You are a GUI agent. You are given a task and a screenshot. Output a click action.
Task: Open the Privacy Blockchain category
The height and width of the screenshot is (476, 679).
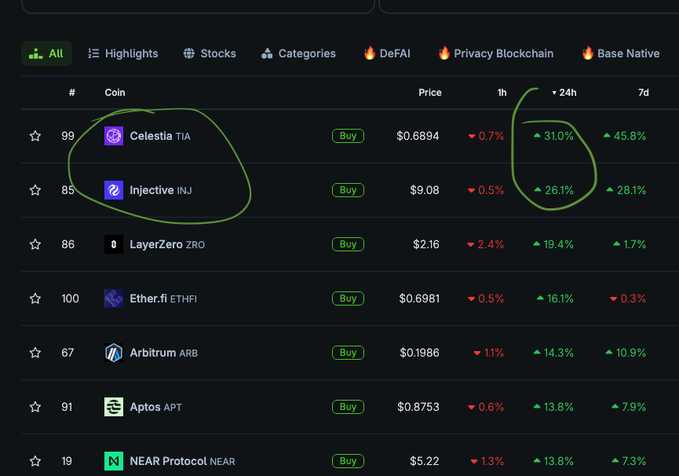click(x=496, y=53)
